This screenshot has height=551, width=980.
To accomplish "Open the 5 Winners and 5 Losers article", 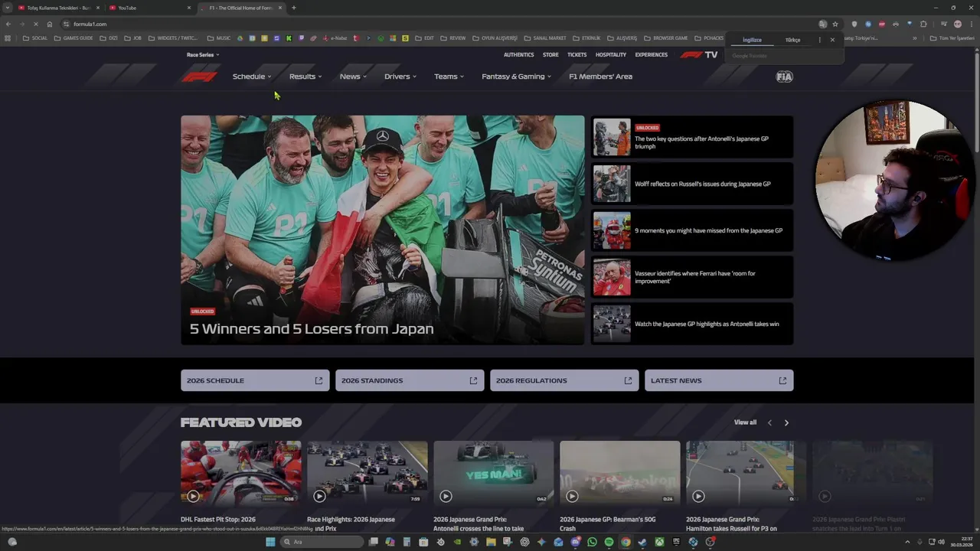I will [x=382, y=230].
